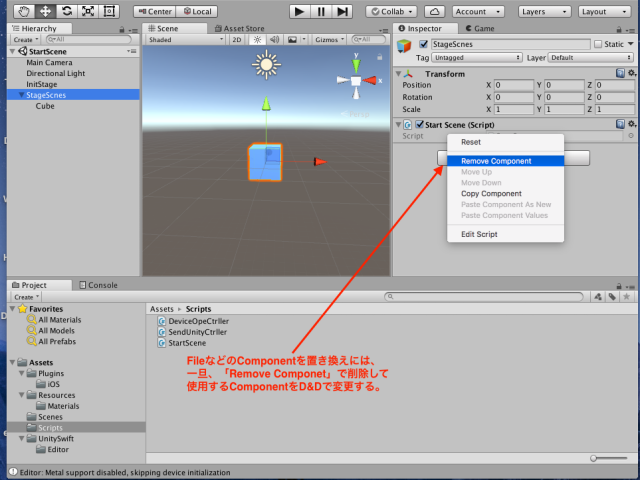640x480 pixels.
Task: Open Transform component gear menu
Action: pos(631,73)
